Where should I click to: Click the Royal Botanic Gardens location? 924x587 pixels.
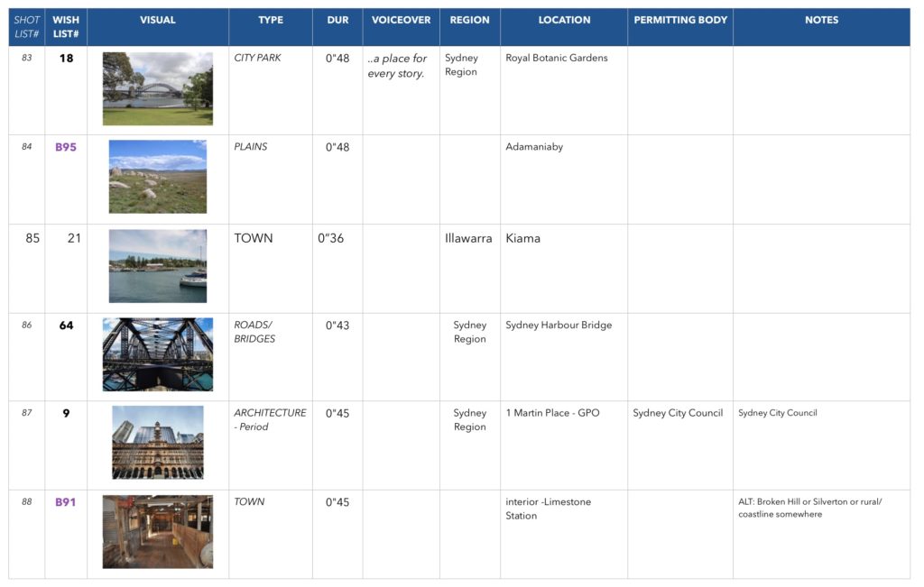click(556, 58)
